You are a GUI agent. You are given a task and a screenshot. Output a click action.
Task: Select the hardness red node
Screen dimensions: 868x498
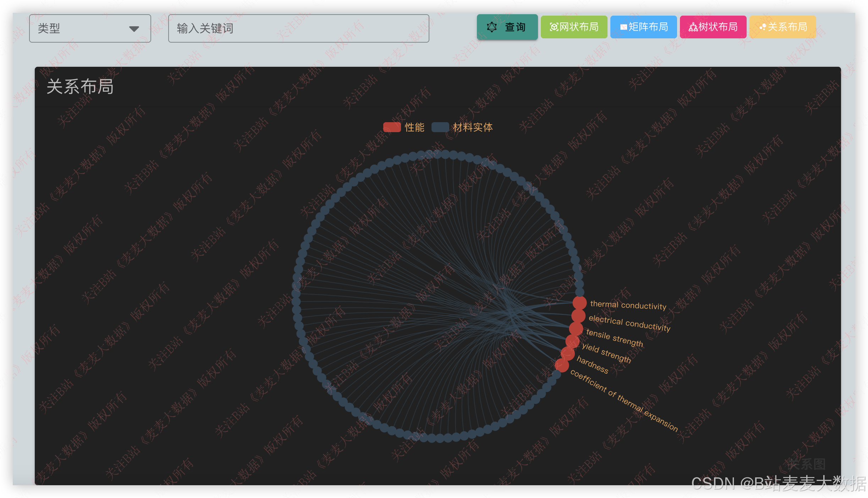tap(567, 353)
